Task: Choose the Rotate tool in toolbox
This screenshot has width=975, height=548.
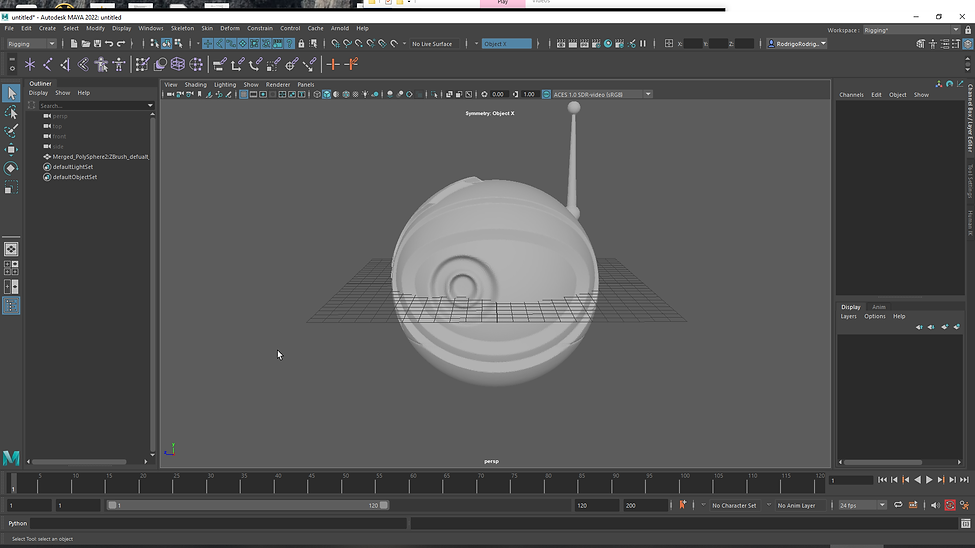Action: (11, 169)
